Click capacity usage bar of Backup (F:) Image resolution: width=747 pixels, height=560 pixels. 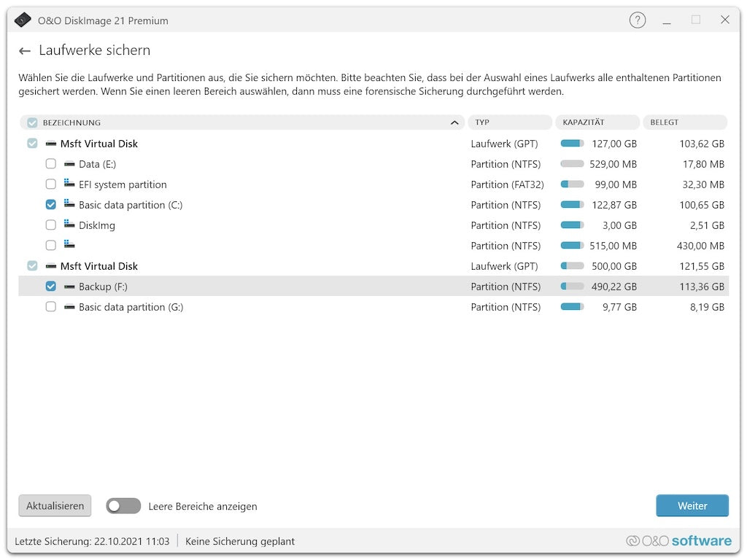point(572,287)
